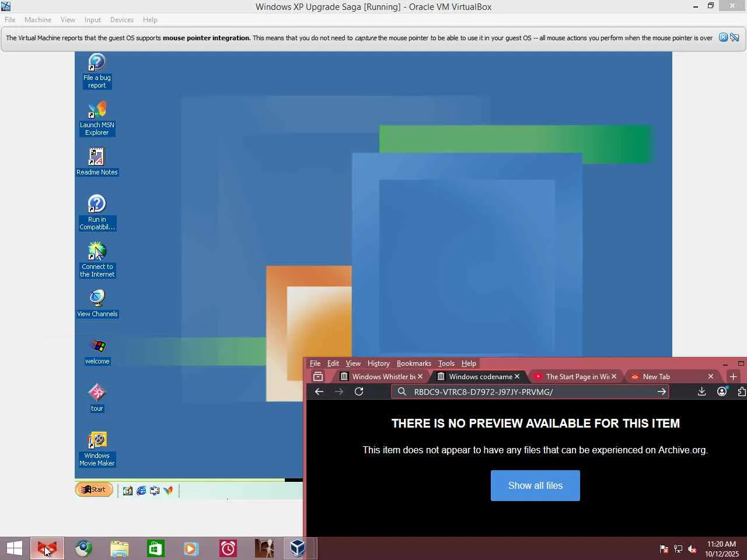Click the Show all files button

click(535, 485)
